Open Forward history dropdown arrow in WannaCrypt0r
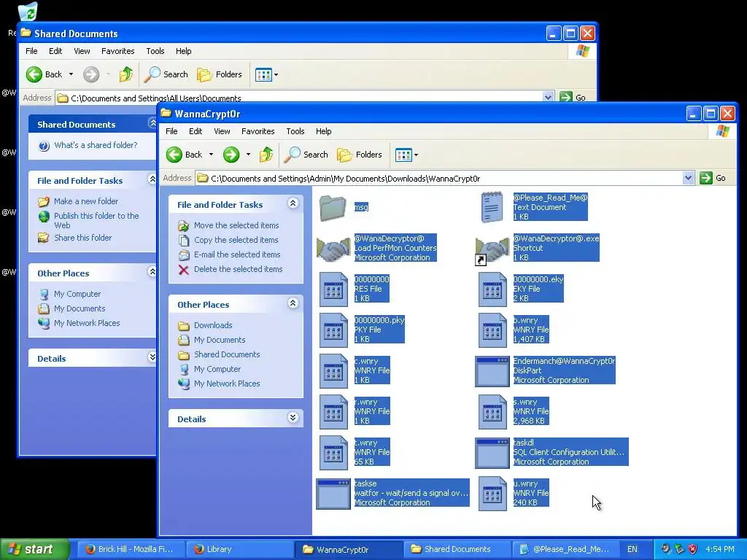The width and height of the screenshot is (747, 560). coord(248,155)
